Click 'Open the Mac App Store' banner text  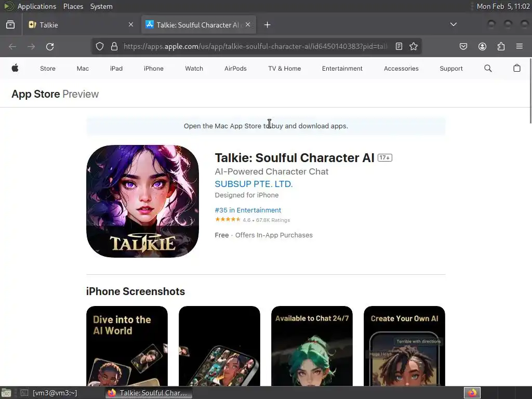point(266,126)
